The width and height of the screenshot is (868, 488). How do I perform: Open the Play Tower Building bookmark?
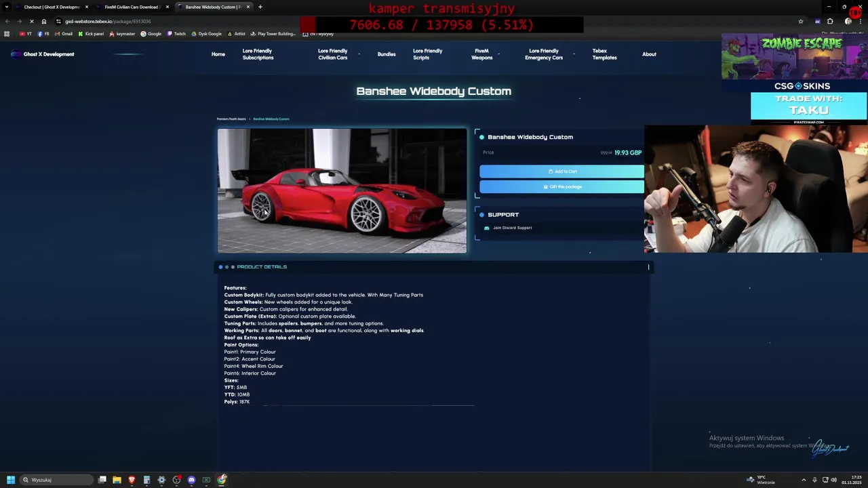[x=273, y=34]
